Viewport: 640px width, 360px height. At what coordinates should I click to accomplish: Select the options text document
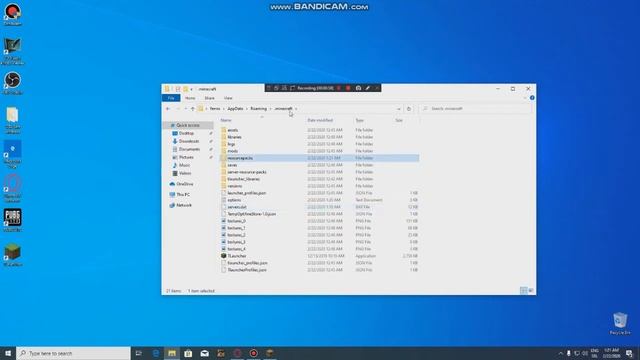click(234, 200)
